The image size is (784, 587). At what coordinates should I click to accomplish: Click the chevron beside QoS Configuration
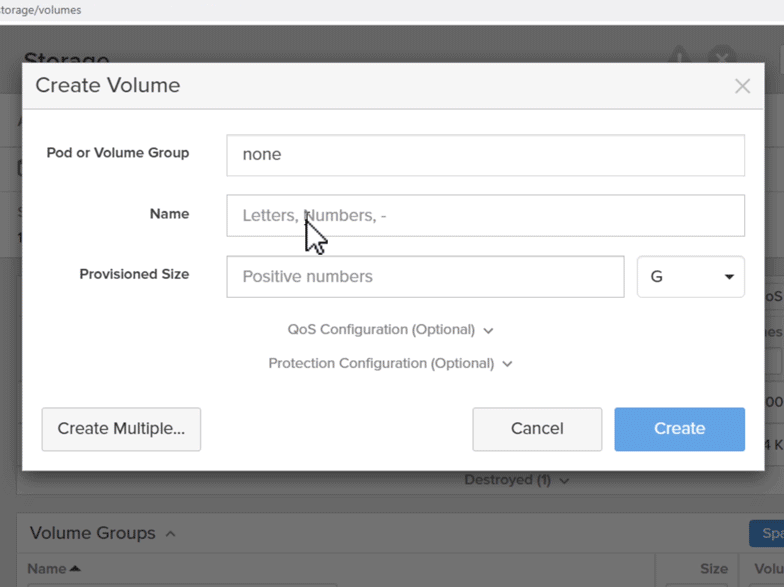click(x=488, y=330)
